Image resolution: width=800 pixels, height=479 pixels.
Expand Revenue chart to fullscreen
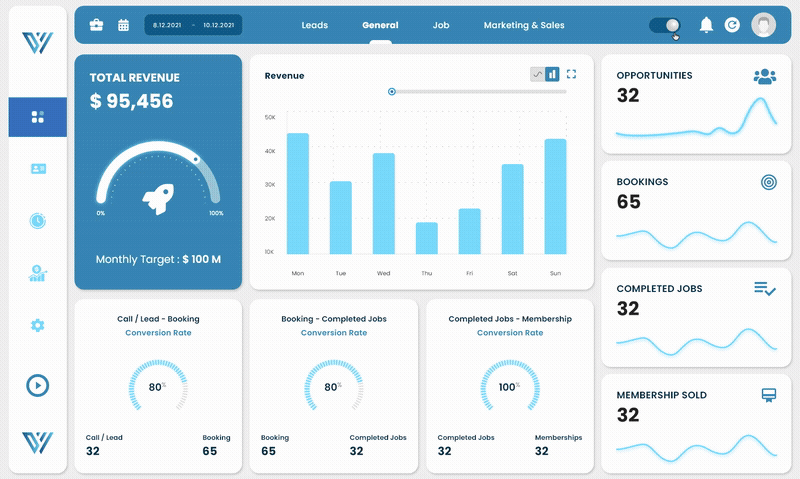(x=572, y=74)
